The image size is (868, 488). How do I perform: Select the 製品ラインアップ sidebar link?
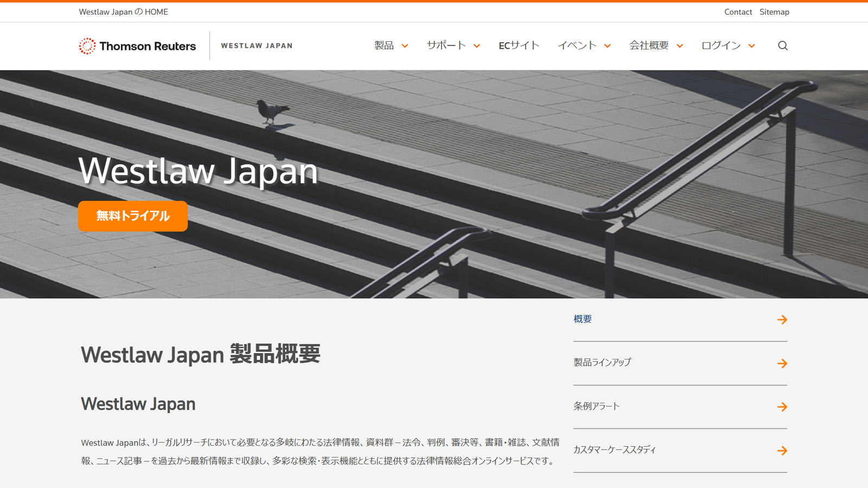[602, 362]
